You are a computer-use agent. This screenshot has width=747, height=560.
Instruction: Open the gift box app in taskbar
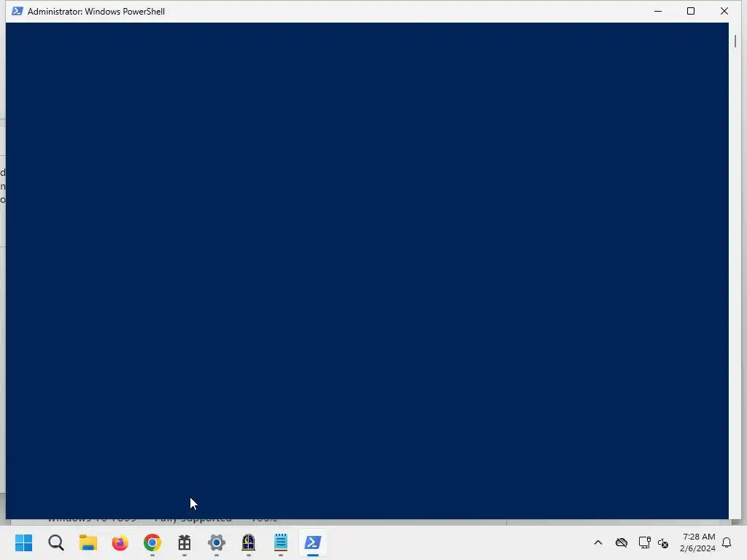[x=185, y=542]
